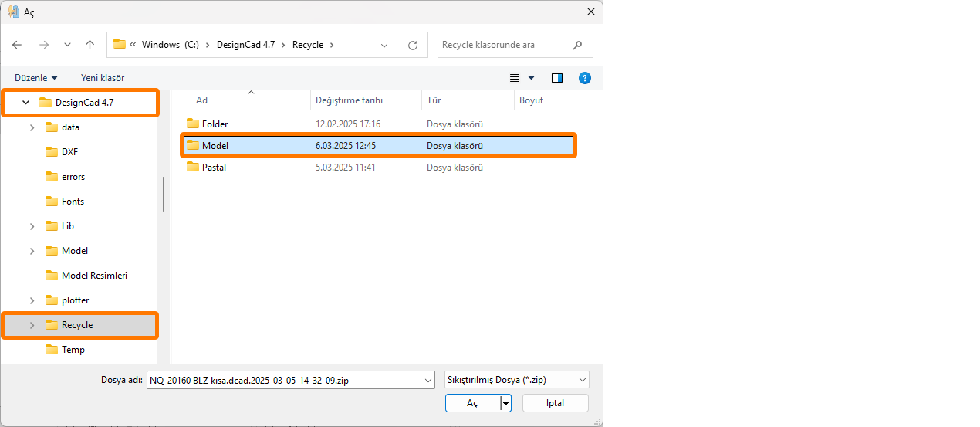Expand the data folder tree node
980x427 pixels.
tap(32, 127)
